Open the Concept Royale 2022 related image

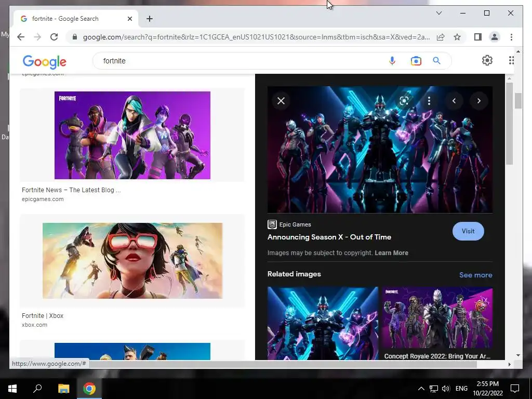437,317
